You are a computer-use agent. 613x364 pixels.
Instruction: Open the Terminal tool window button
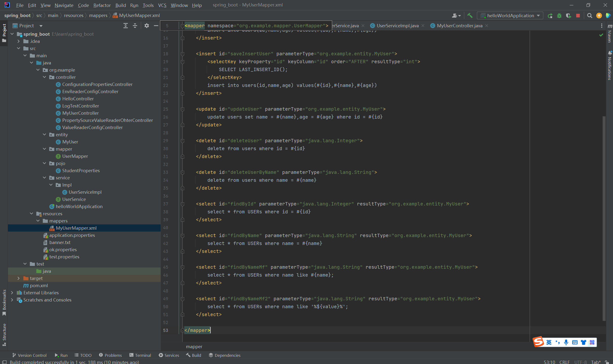[x=140, y=355]
